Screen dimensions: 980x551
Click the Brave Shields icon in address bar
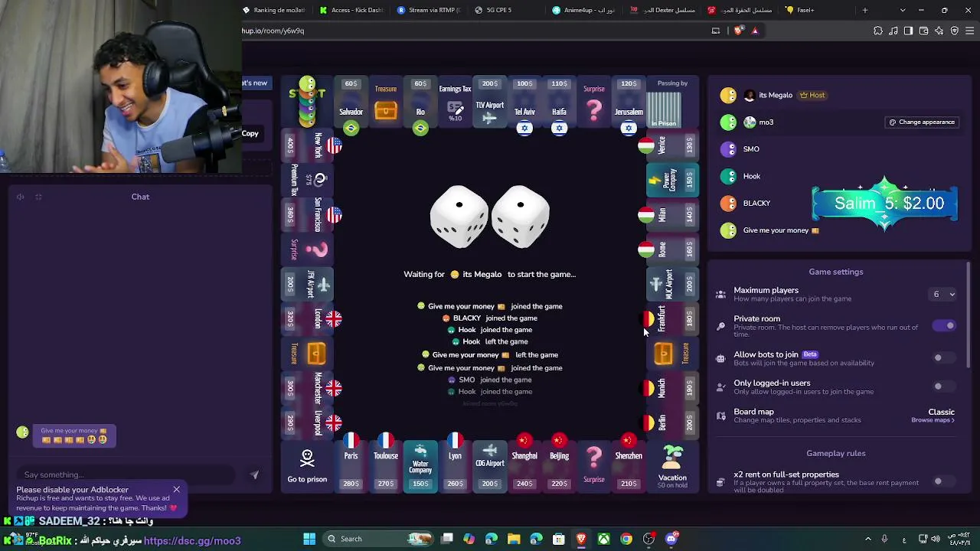coord(738,31)
